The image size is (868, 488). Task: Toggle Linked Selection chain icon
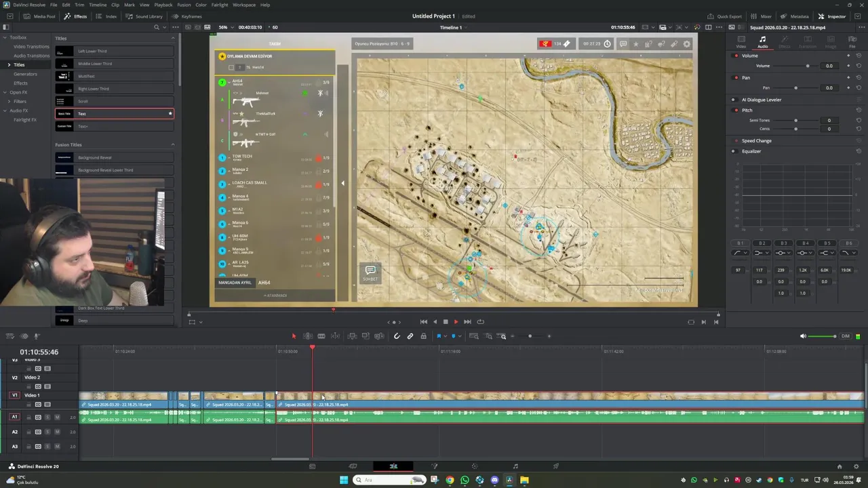410,336
